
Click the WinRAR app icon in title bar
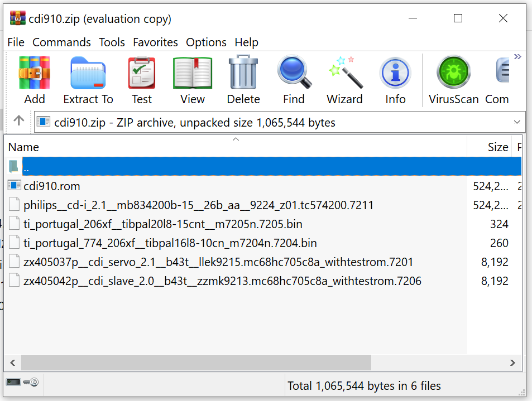tap(18, 18)
